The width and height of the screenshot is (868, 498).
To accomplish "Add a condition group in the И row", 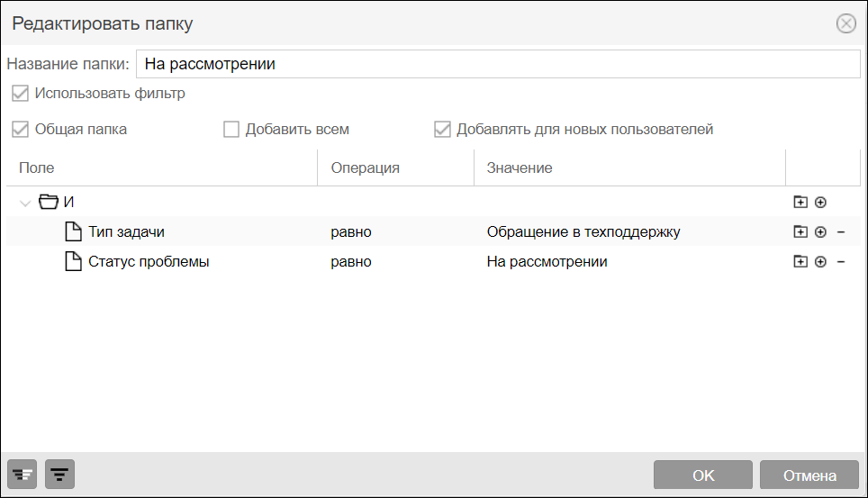I will click(800, 203).
